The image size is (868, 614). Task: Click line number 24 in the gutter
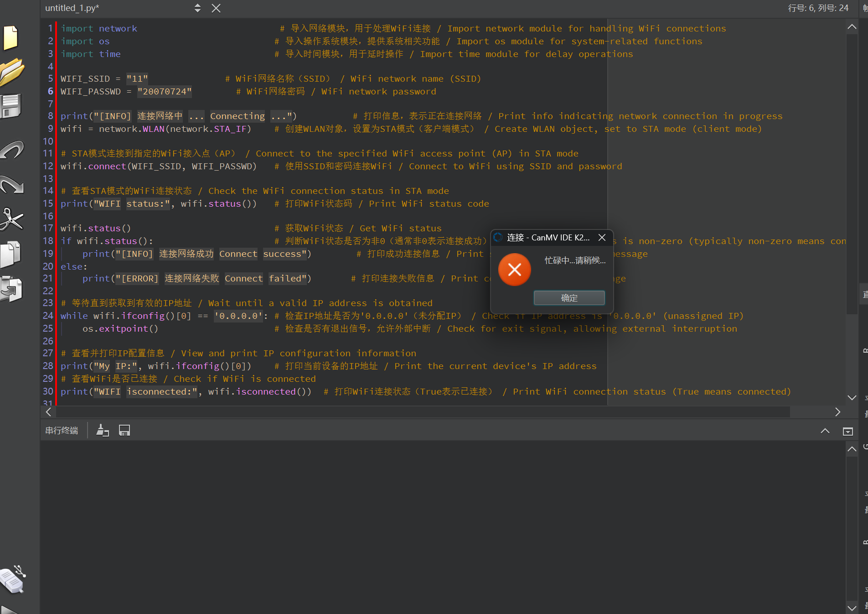48,316
